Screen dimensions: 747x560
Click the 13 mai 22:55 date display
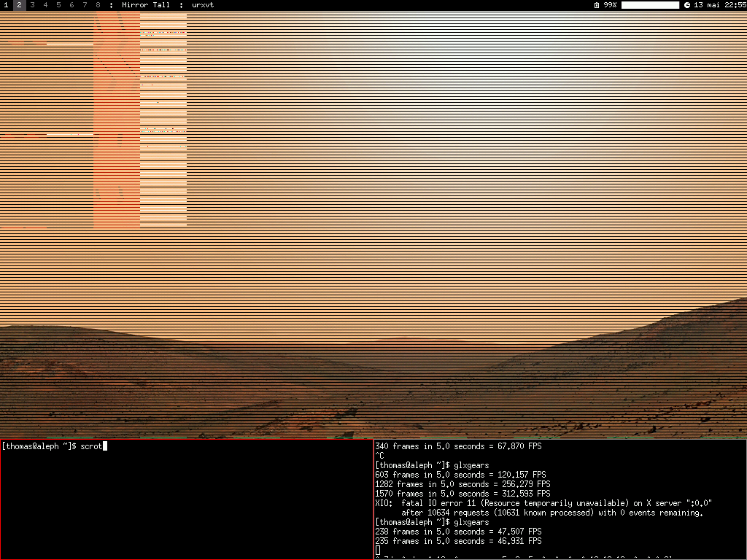pos(719,5)
